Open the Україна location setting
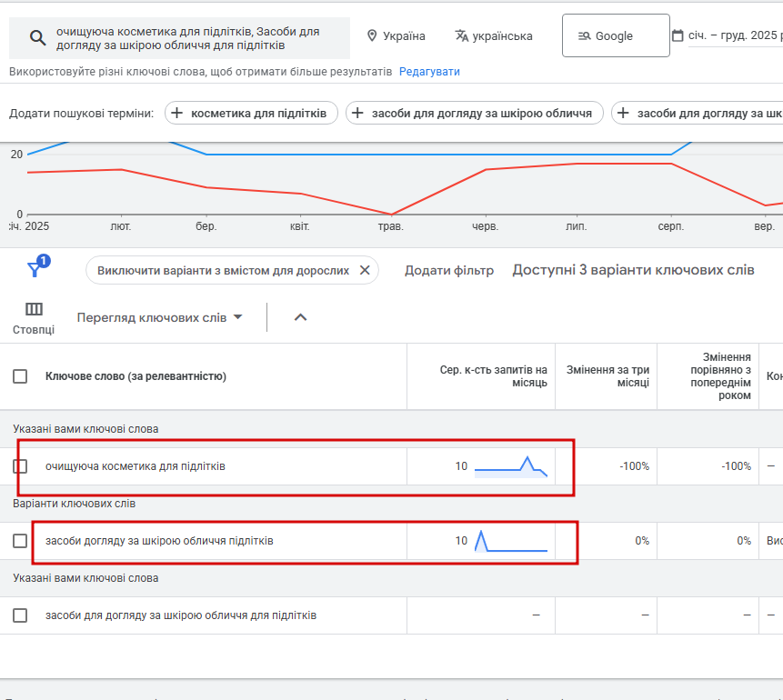 (396, 36)
